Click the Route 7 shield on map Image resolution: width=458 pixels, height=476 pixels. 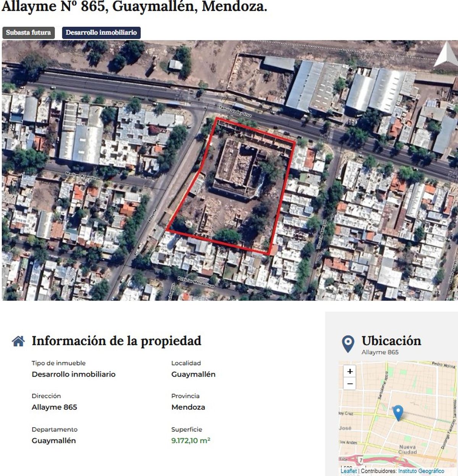click(360, 460)
